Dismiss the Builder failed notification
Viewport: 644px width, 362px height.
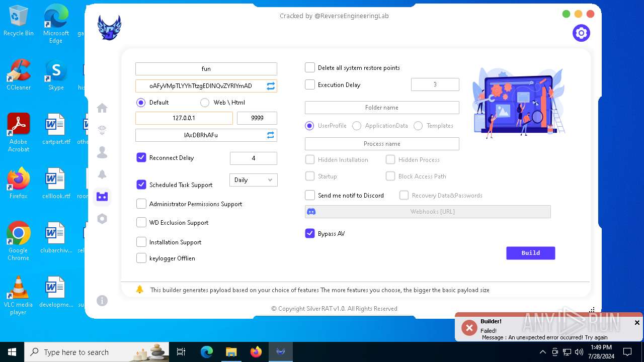tap(637, 323)
